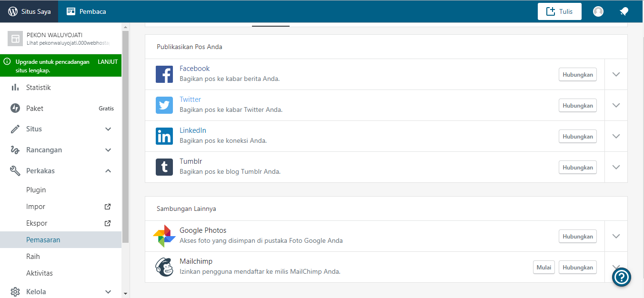Open the Impor submenu item
Image resolution: width=644 pixels, height=298 pixels.
[x=61, y=207]
